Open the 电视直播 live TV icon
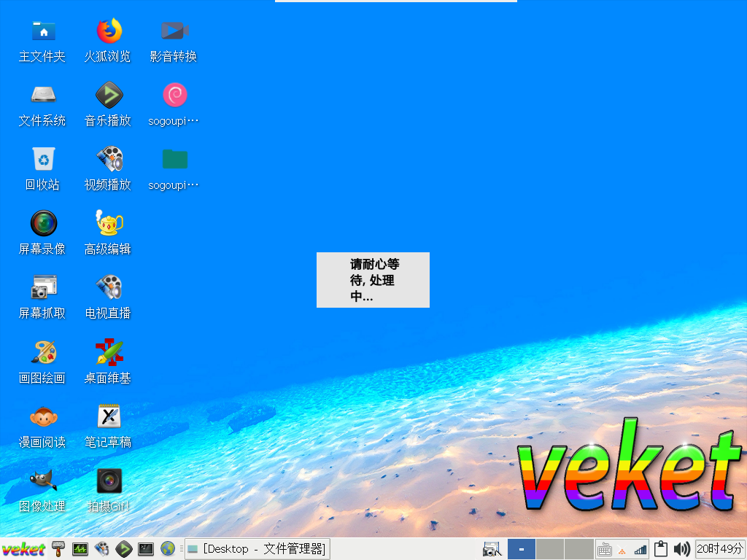 [109, 287]
